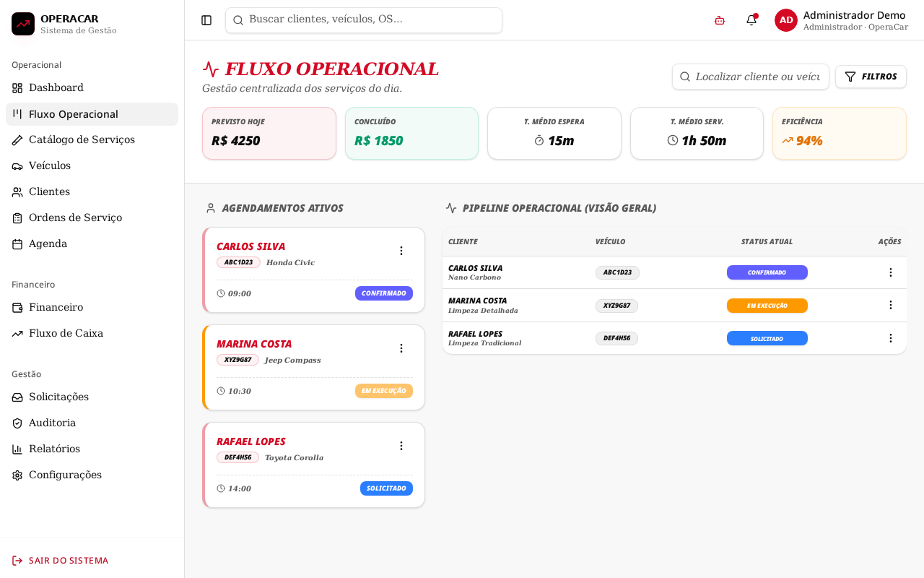Click plate ABC1D23 in pipeline table
Screen dimensions: 924x578
click(x=617, y=272)
